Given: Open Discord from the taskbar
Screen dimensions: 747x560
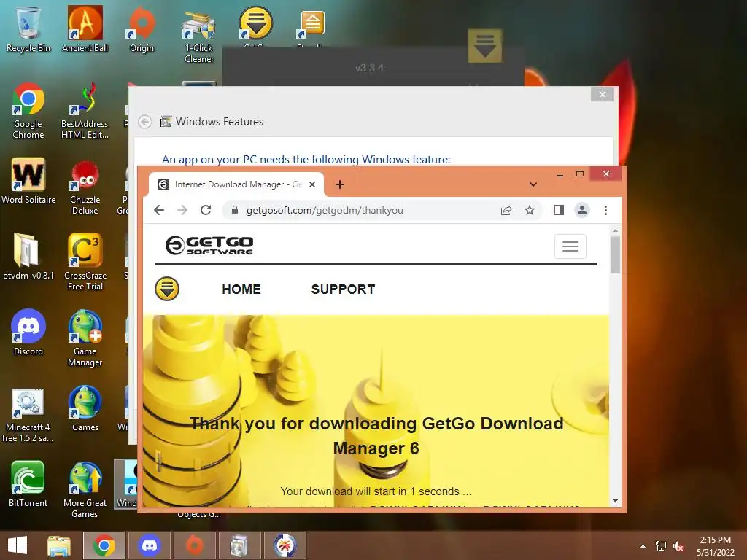Looking at the screenshot, I should pyautogui.click(x=150, y=545).
